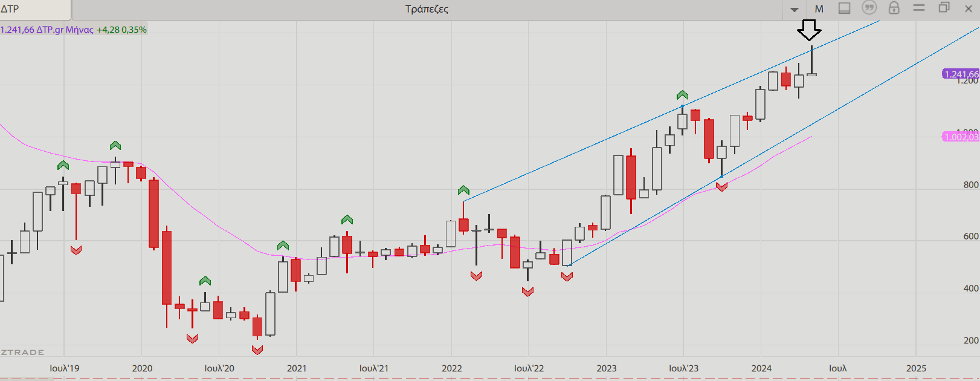980x381 pixels.
Task: Click the M monthly timeframe button
Action: [819, 9]
